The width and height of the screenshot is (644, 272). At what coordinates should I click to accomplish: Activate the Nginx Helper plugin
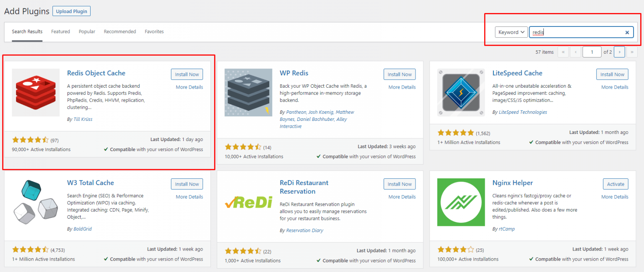[x=615, y=184]
